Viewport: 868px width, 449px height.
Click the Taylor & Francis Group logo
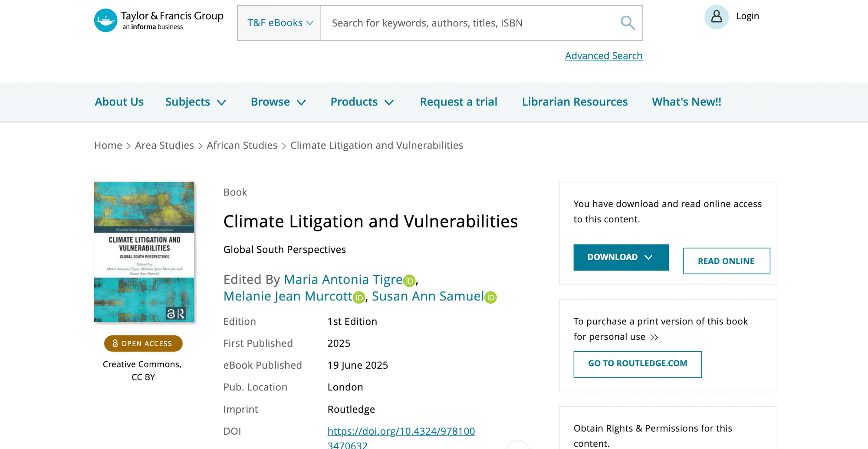coord(159,20)
